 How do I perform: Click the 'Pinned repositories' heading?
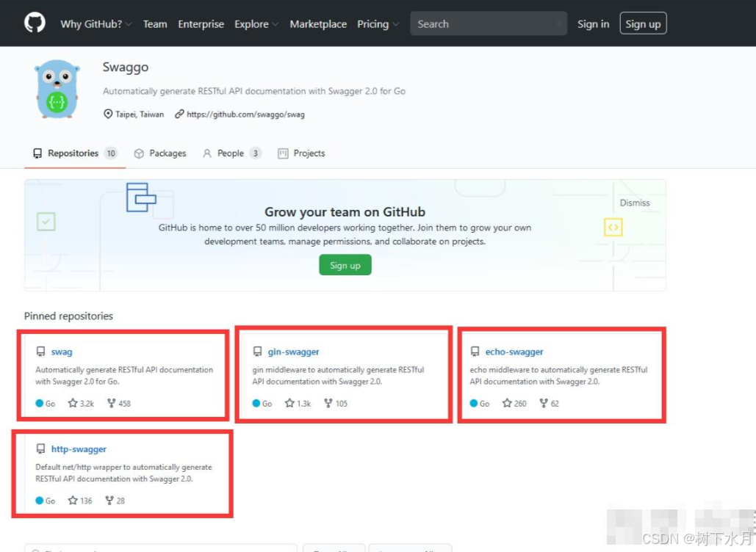(68, 316)
